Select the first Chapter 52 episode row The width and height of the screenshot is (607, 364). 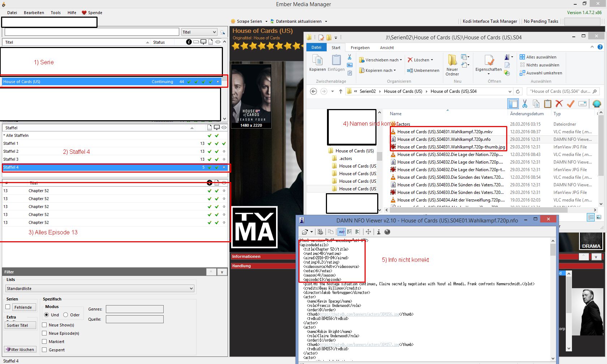[x=115, y=191]
